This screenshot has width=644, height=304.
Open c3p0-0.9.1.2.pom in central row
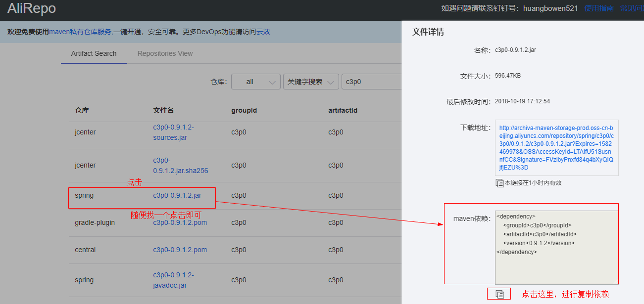pyautogui.click(x=180, y=250)
